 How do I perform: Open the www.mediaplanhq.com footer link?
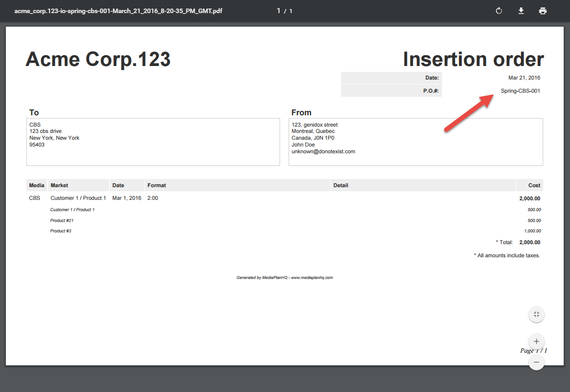[312, 278]
